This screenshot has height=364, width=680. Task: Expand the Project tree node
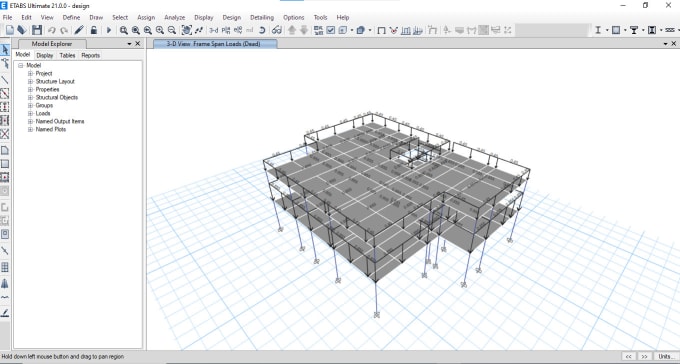coord(30,73)
